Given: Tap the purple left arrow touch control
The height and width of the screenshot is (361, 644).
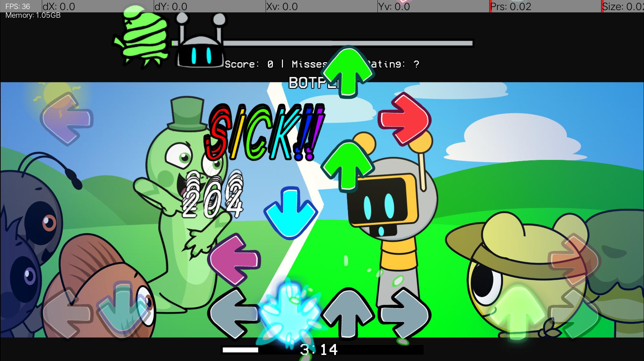Looking at the screenshot, I should (67, 119).
